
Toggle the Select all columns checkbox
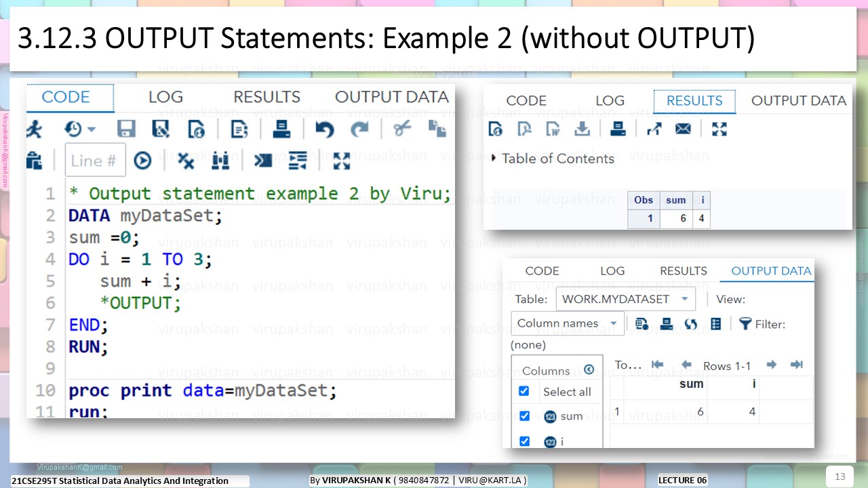click(x=524, y=391)
